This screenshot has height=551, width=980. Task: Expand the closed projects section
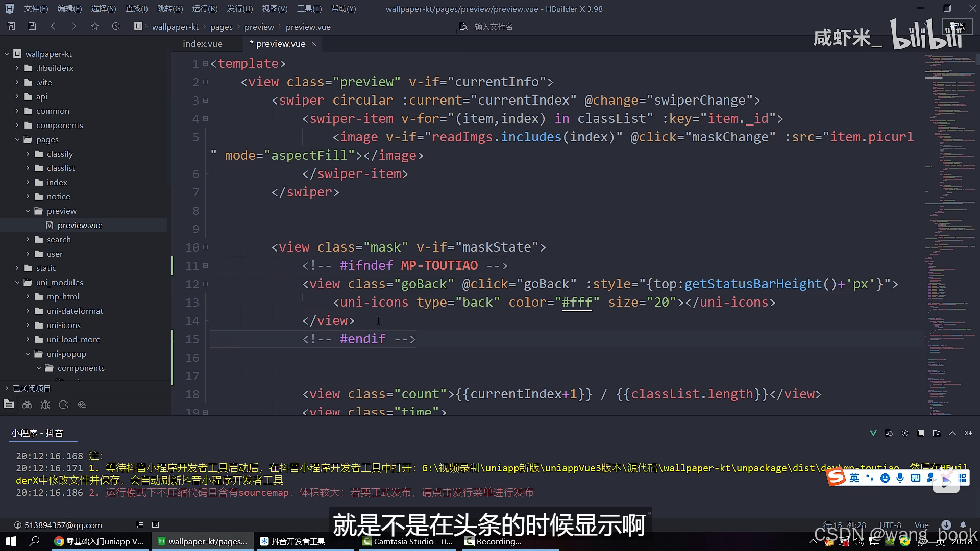point(7,388)
